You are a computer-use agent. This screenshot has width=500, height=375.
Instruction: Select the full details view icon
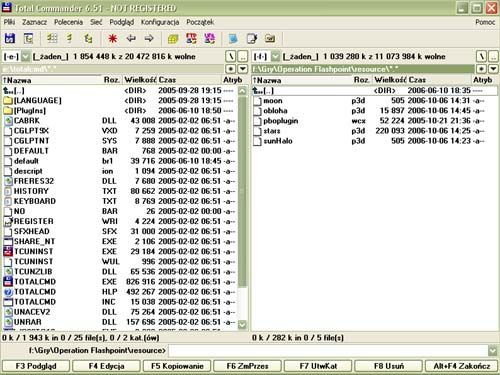point(70,38)
